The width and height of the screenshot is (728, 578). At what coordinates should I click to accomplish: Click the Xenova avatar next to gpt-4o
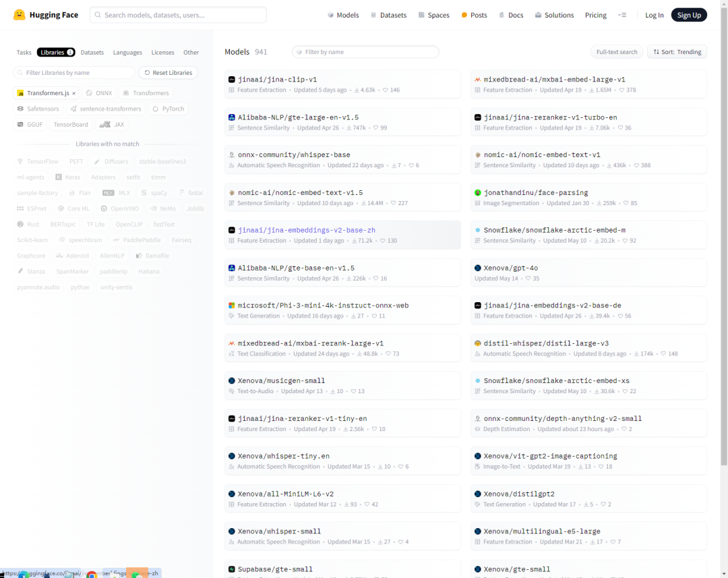tap(477, 268)
